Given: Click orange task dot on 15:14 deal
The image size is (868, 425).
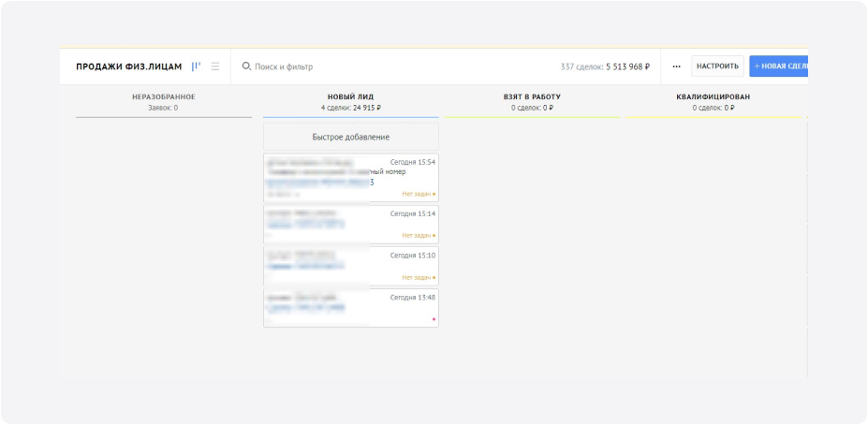Looking at the screenshot, I should click(434, 236).
